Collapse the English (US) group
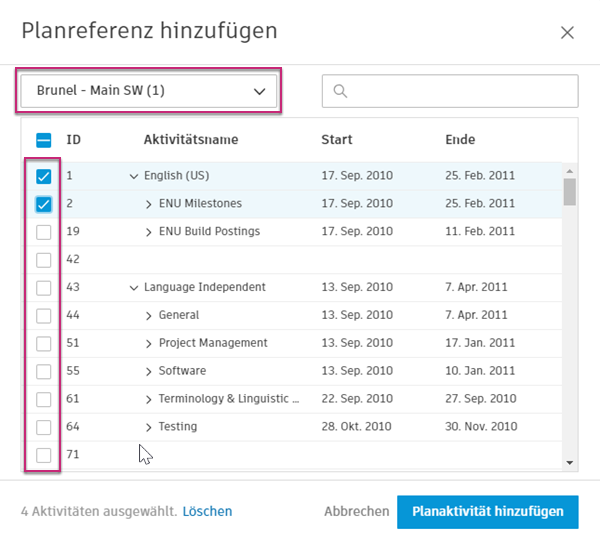The width and height of the screenshot is (600, 541). pyautogui.click(x=134, y=176)
